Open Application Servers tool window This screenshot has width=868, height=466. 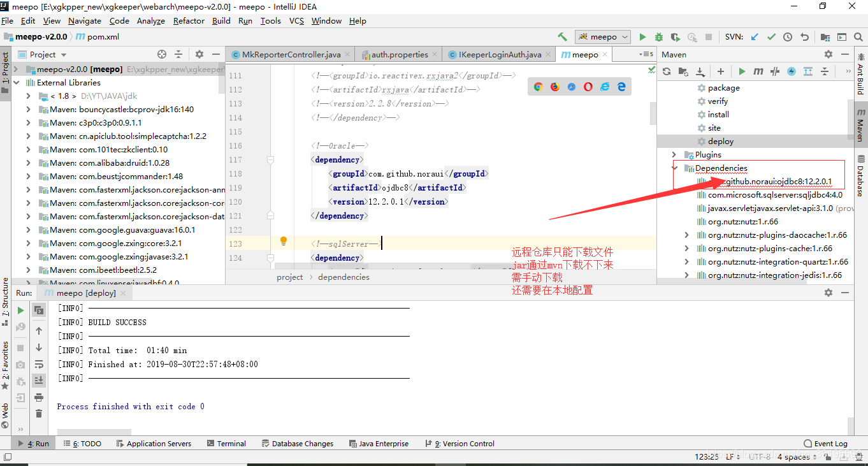coord(154,444)
